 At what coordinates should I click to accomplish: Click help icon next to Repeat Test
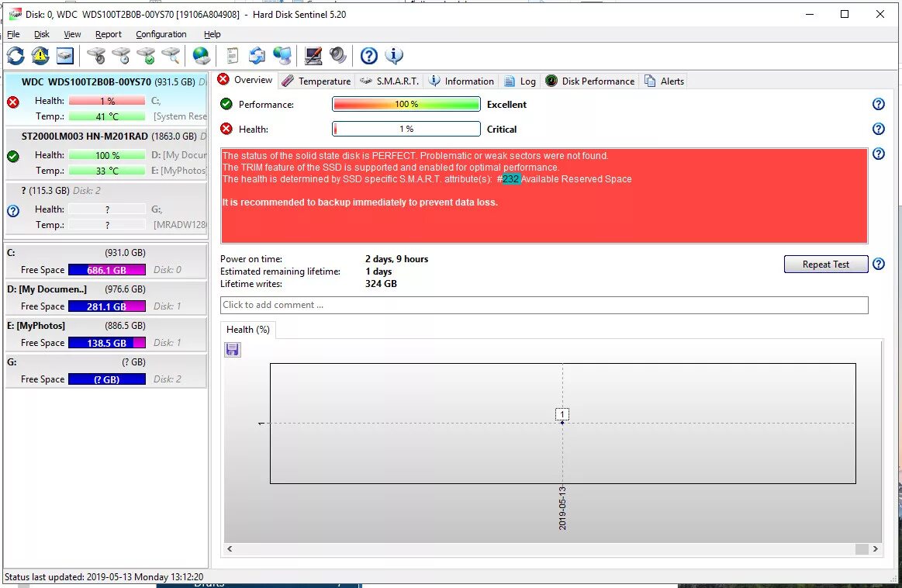[879, 264]
